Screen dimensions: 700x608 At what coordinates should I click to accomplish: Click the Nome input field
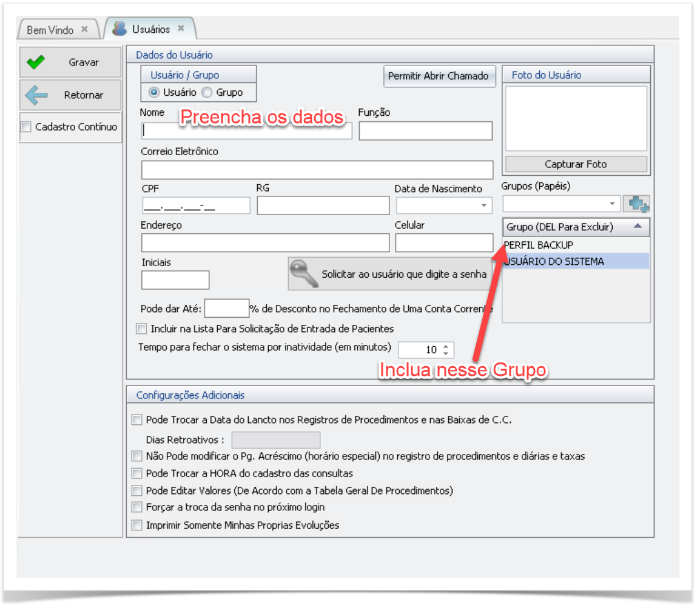(246, 131)
